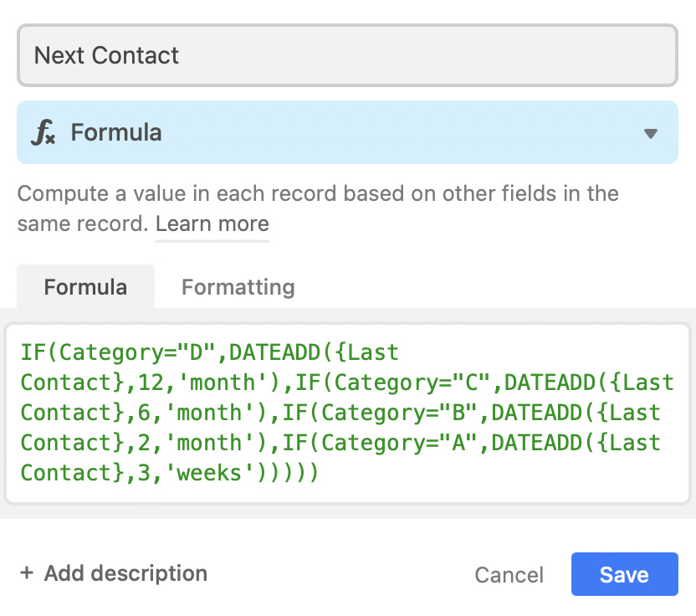Open the Learn more link
Image resolution: width=696 pixels, height=616 pixels.
pyautogui.click(x=212, y=223)
